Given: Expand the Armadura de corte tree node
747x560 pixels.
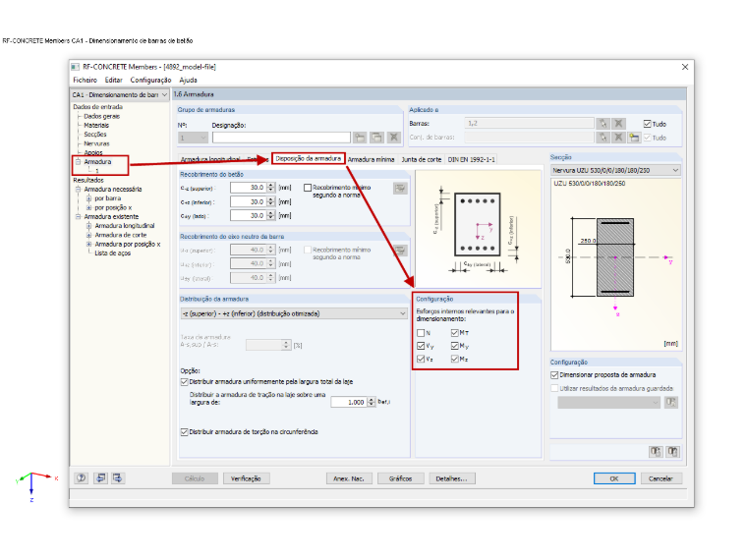Looking at the screenshot, I should tap(88, 235).
